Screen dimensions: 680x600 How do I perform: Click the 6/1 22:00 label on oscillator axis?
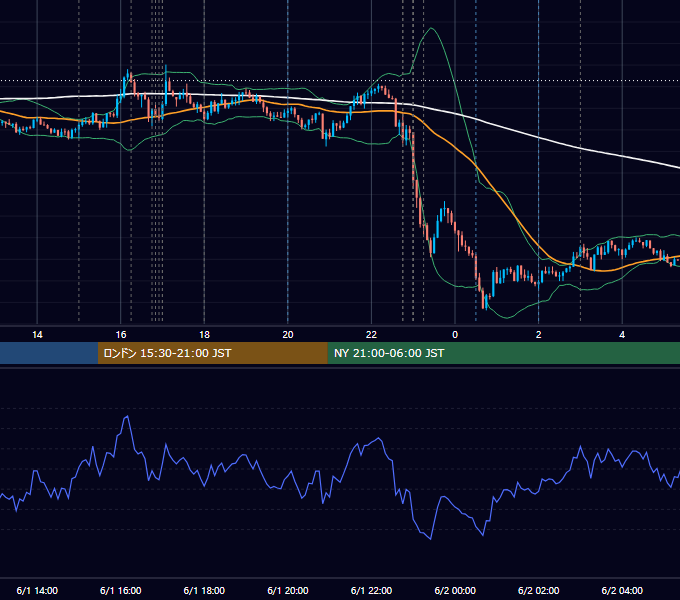click(372, 590)
